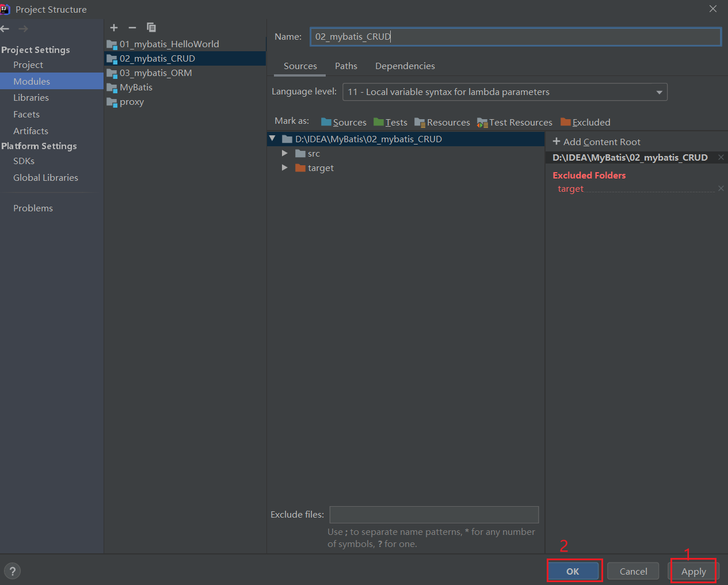Viewport: 728px width, 585px height.
Task: Open the Language level dropdown
Action: point(660,92)
